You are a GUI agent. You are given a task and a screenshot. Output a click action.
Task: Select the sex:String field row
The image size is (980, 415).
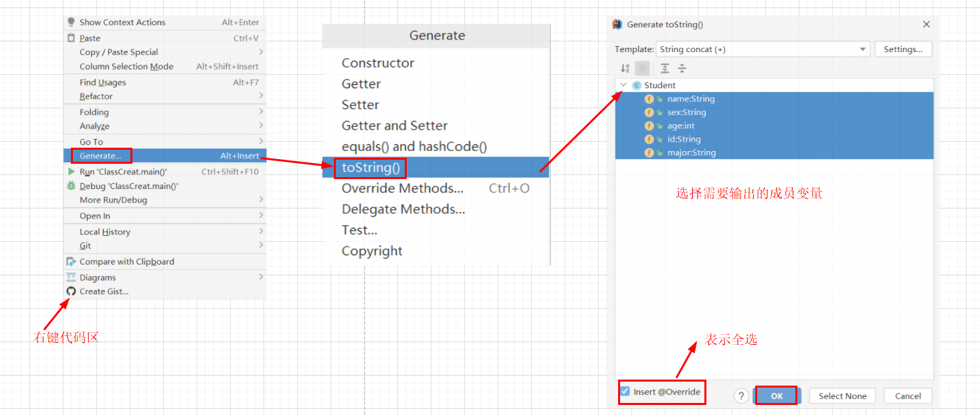point(775,112)
